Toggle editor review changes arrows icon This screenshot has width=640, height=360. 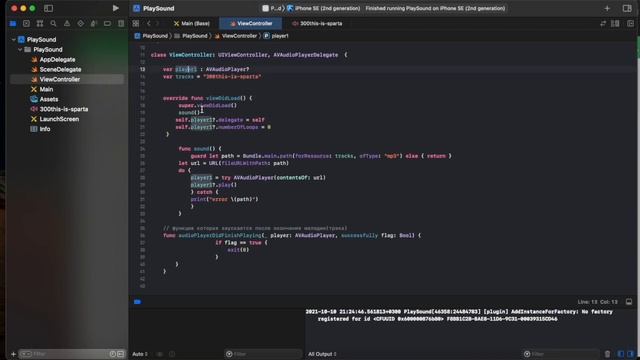(x=603, y=24)
